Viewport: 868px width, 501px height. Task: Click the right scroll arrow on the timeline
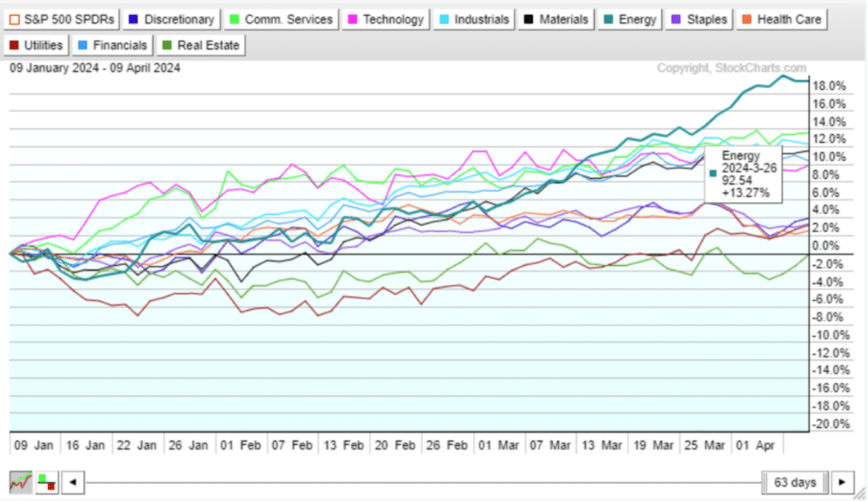tap(844, 480)
